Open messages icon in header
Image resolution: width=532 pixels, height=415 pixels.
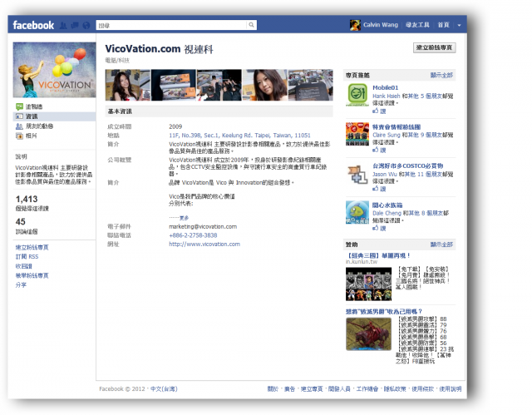(75, 26)
